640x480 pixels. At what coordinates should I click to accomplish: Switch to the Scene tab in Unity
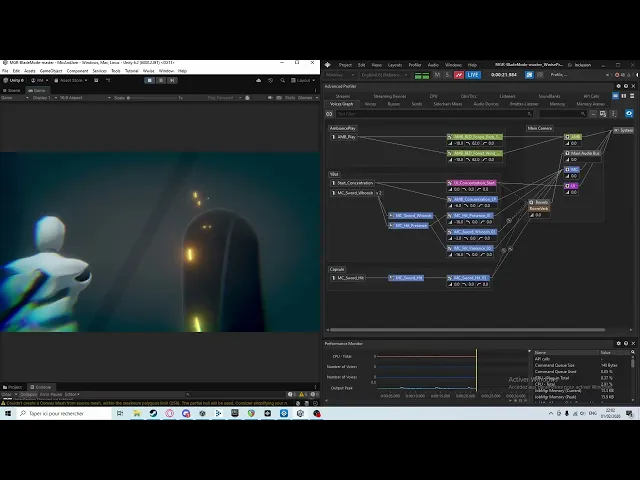(x=12, y=91)
